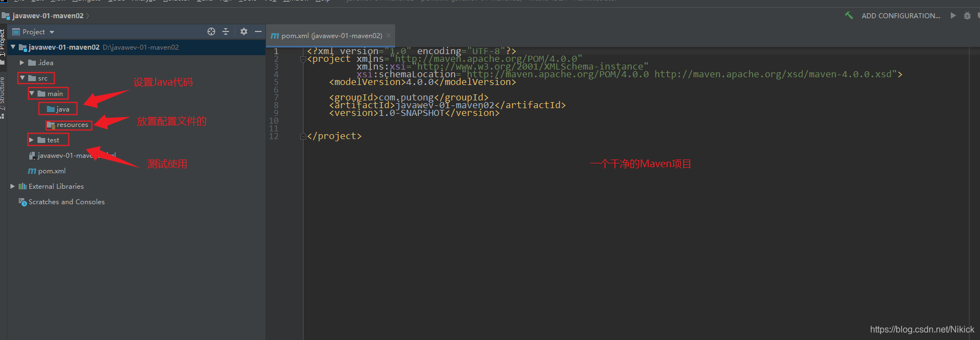Click line number 6 in the gutter
The height and width of the screenshot is (340, 980).
point(276,89)
